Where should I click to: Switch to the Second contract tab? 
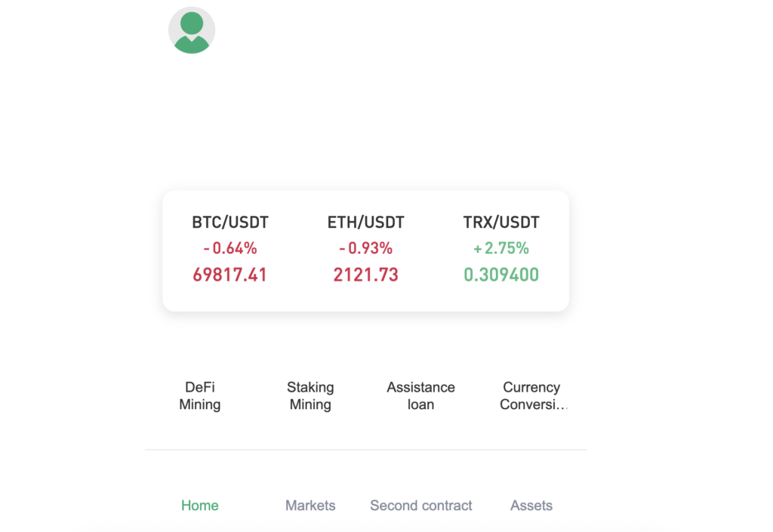[420, 506]
